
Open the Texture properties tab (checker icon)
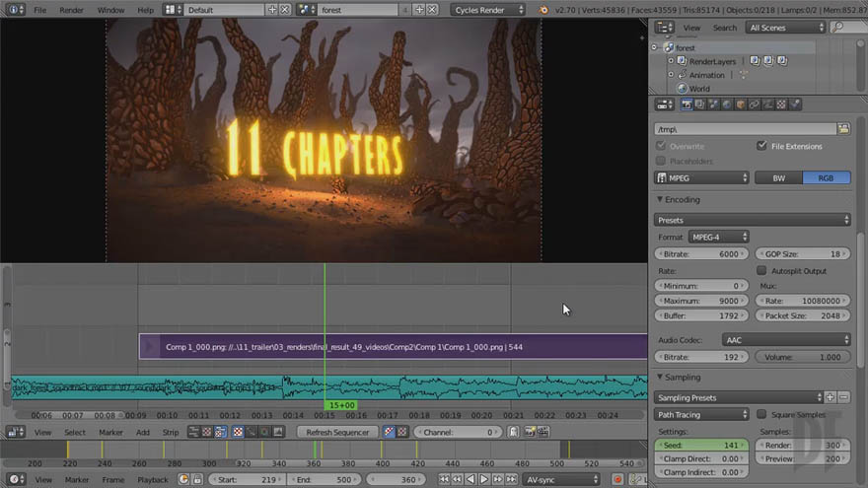[x=781, y=105]
